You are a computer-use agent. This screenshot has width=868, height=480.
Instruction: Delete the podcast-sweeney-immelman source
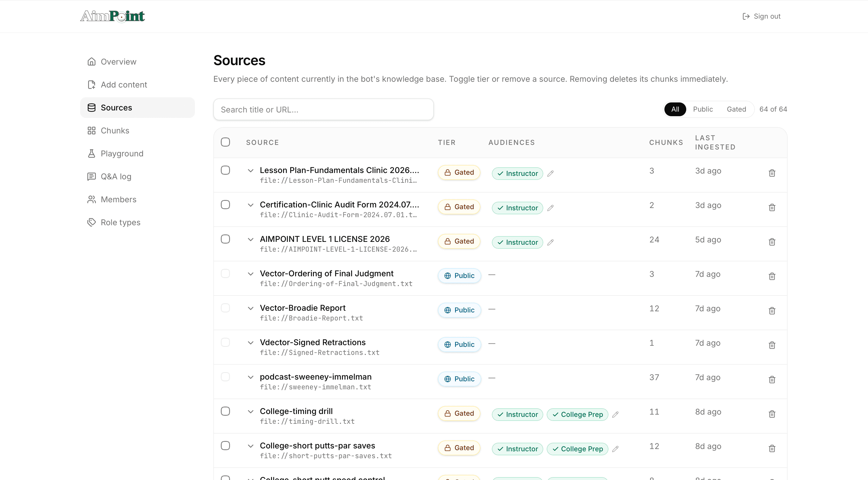click(x=772, y=379)
